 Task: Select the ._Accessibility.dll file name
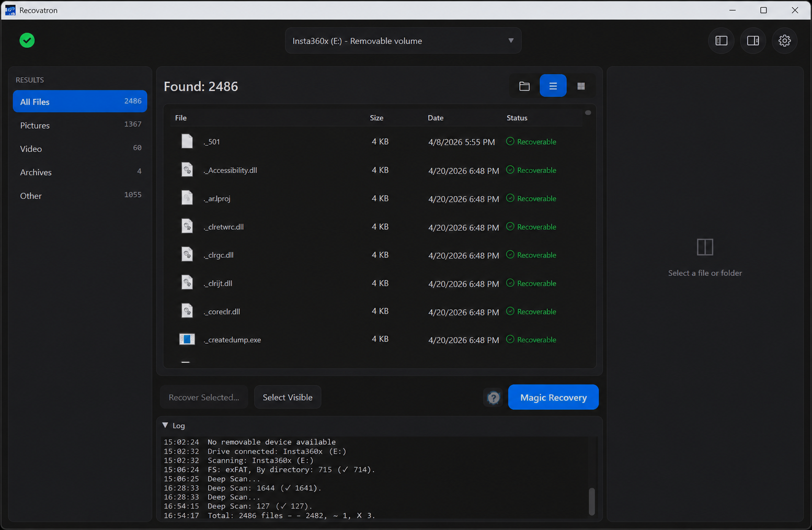coord(230,170)
